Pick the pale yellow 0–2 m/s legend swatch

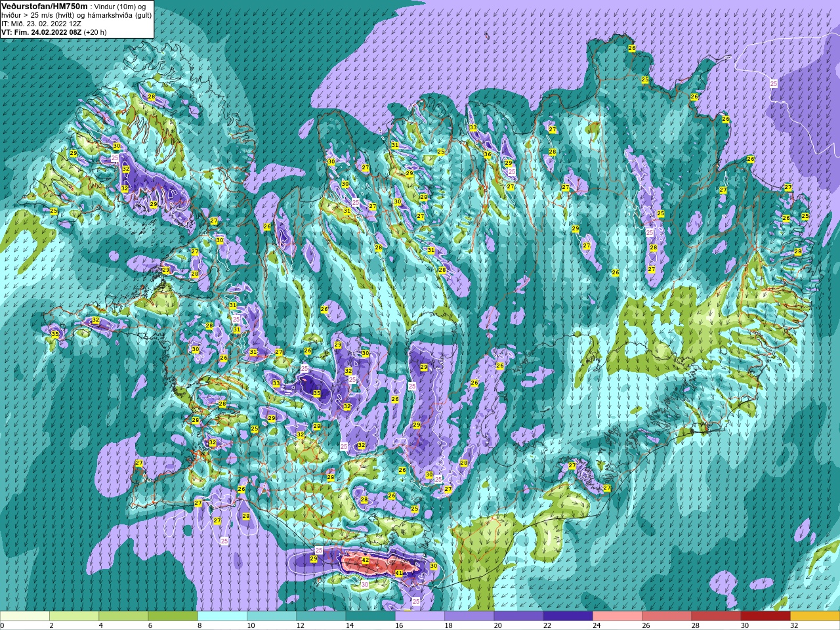tap(25, 616)
